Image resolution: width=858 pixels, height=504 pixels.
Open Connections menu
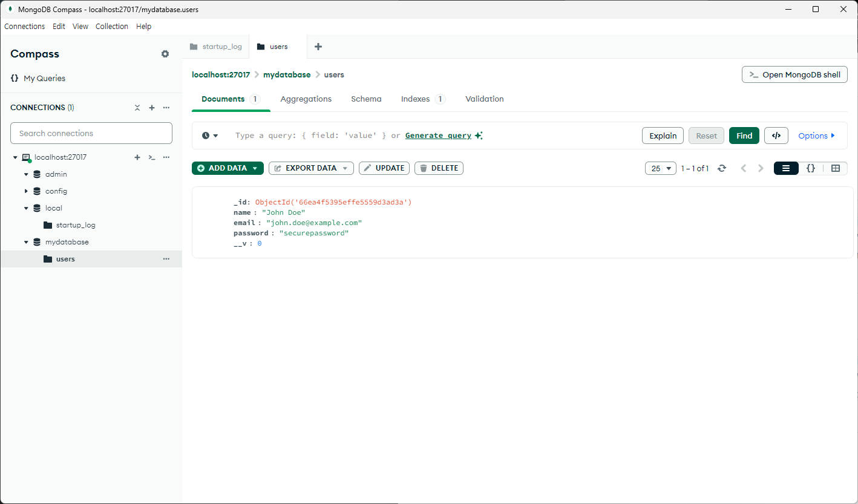point(25,27)
